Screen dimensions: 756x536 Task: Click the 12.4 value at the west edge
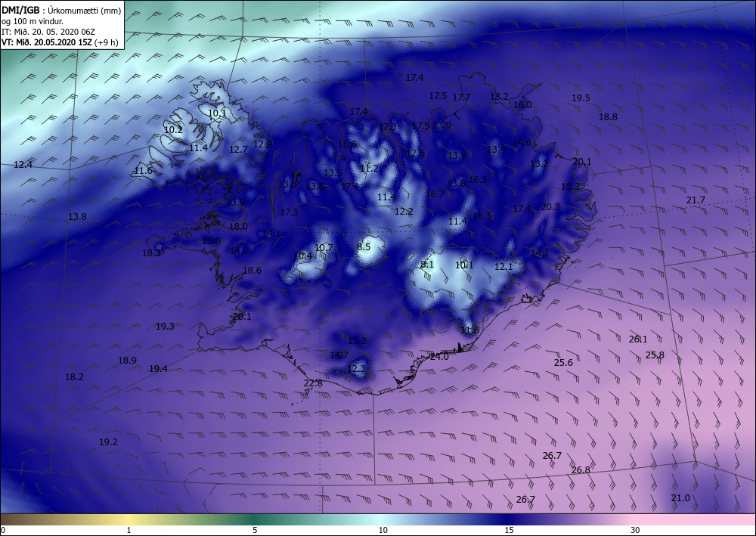tap(23, 165)
